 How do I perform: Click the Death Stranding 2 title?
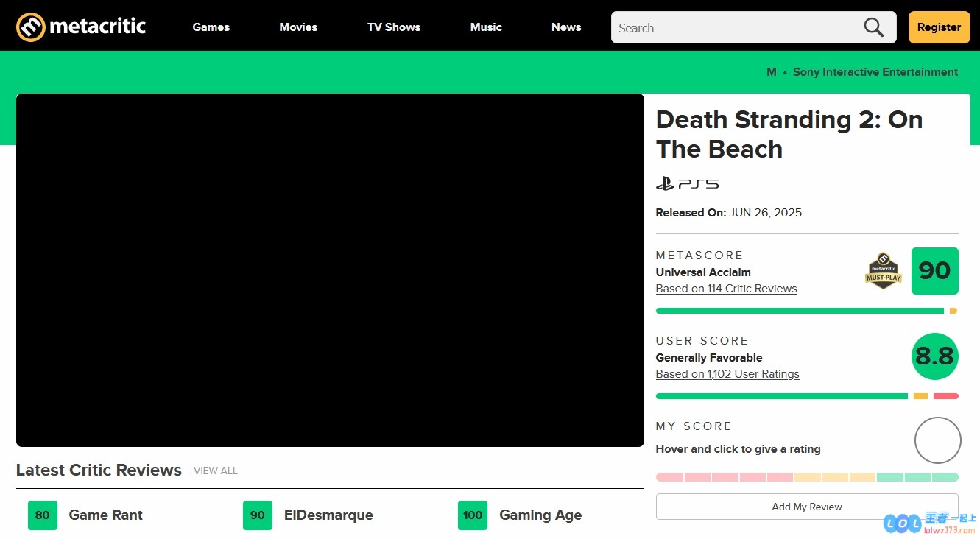(x=789, y=134)
